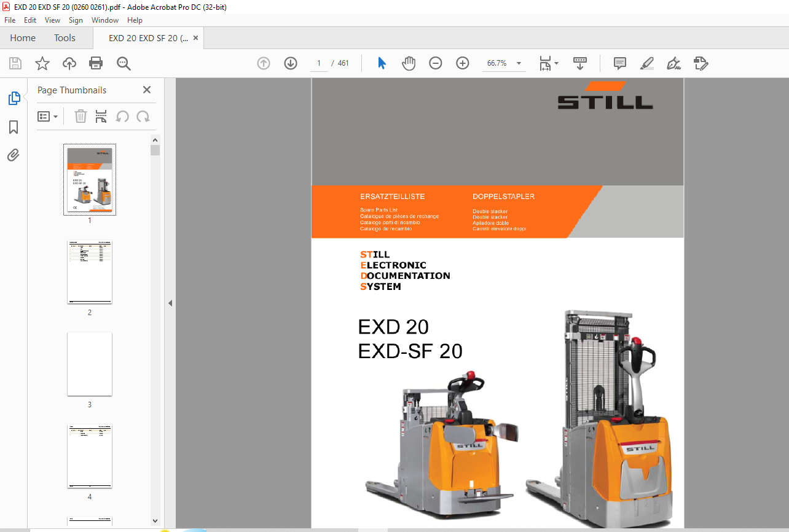Select the EXD 20 EXD SF 20 document tab
Screen dimensions: 789x532
(x=148, y=38)
